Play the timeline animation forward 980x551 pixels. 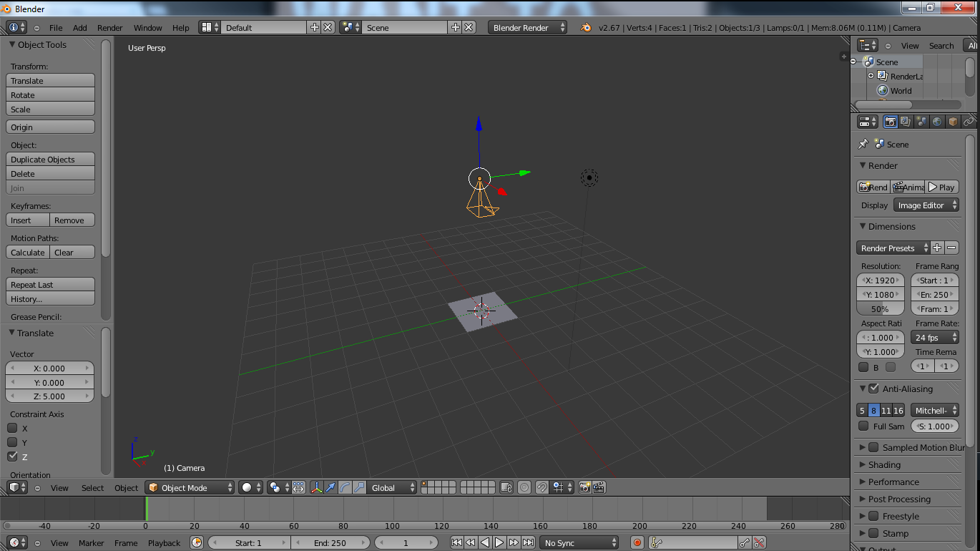pos(499,542)
